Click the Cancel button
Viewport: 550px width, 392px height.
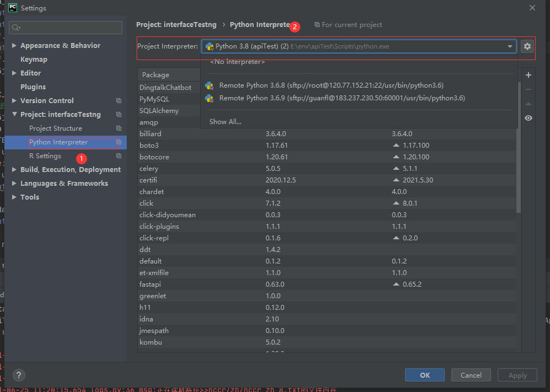tap(471, 375)
